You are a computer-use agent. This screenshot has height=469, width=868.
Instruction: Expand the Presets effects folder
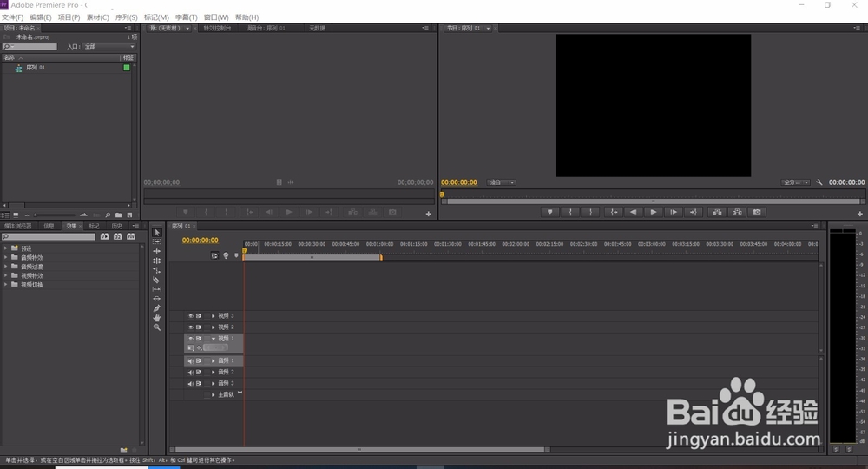pyautogui.click(x=5, y=248)
